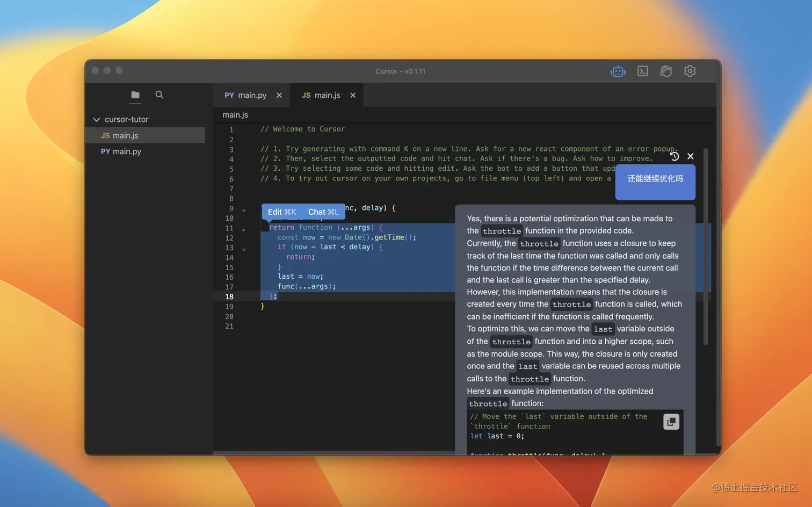Click the "// Welcome to Cursor" comment

(x=302, y=129)
